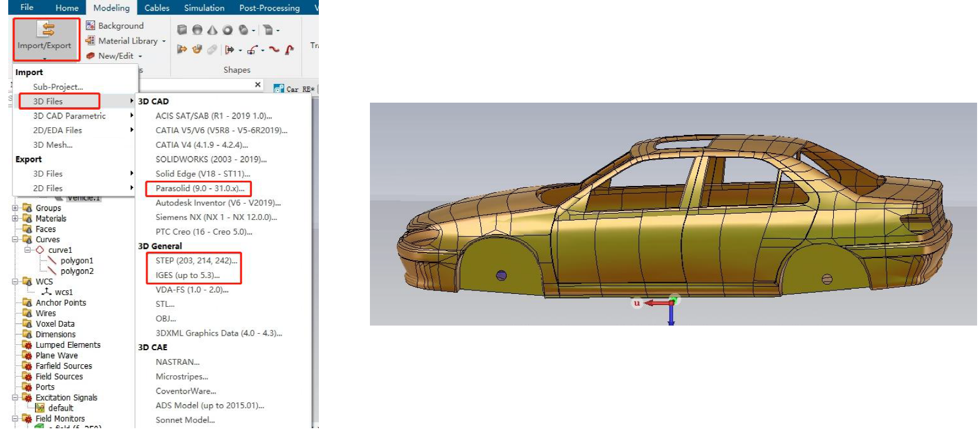Viewport: 980px width, 437px height.
Task: Switch to the Post-Processing ribbon tab
Action: [270, 8]
